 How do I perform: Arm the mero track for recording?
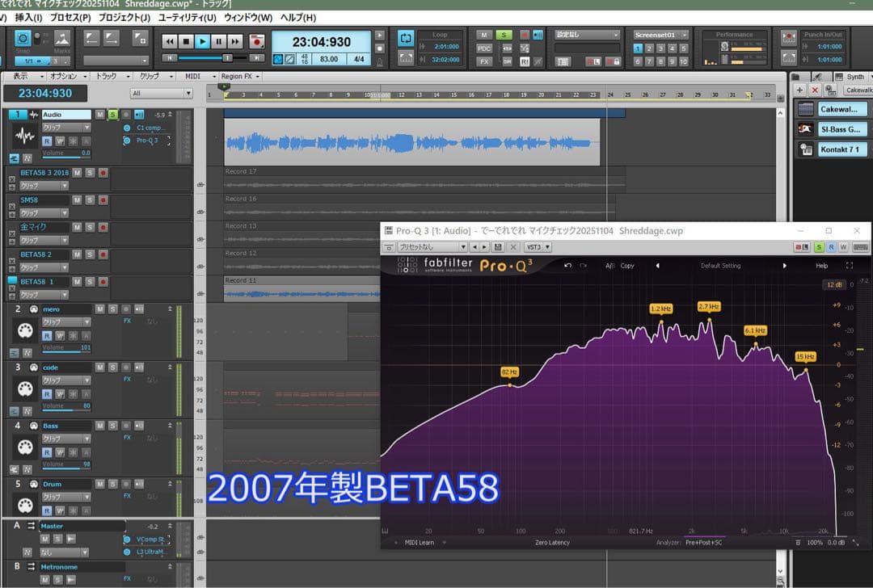point(125,309)
